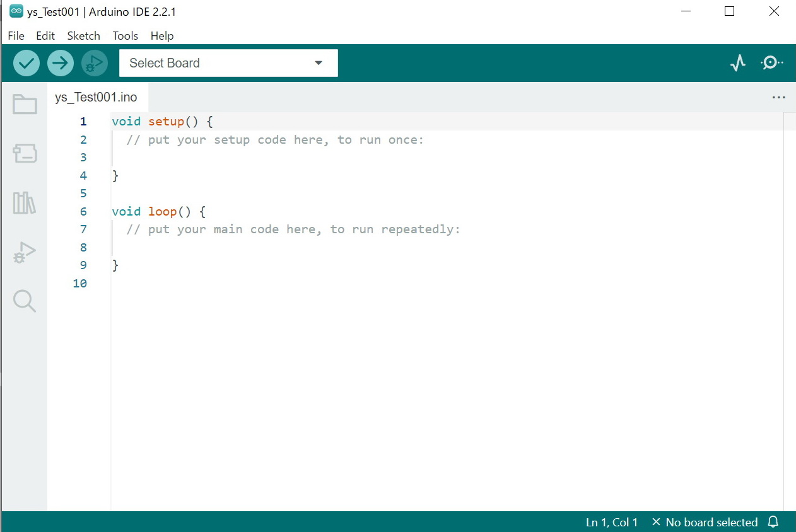796x532 pixels.
Task: Open the Tools menu
Action: [126, 36]
